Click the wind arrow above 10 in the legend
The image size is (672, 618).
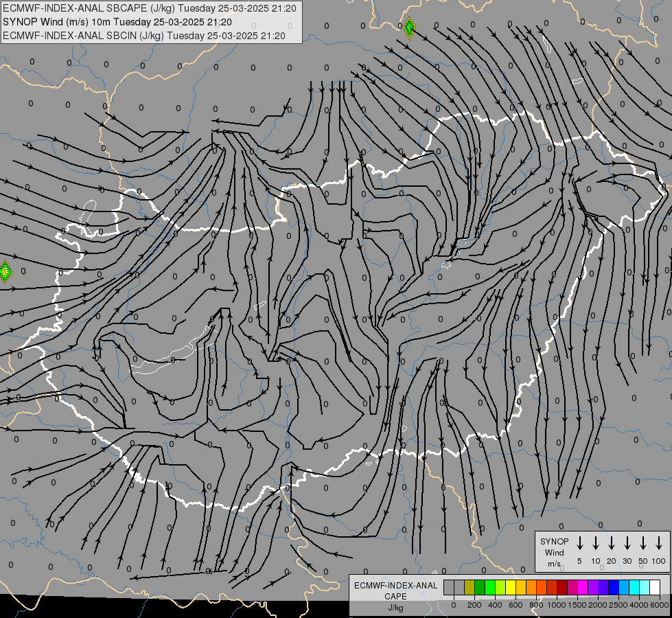click(x=595, y=543)
